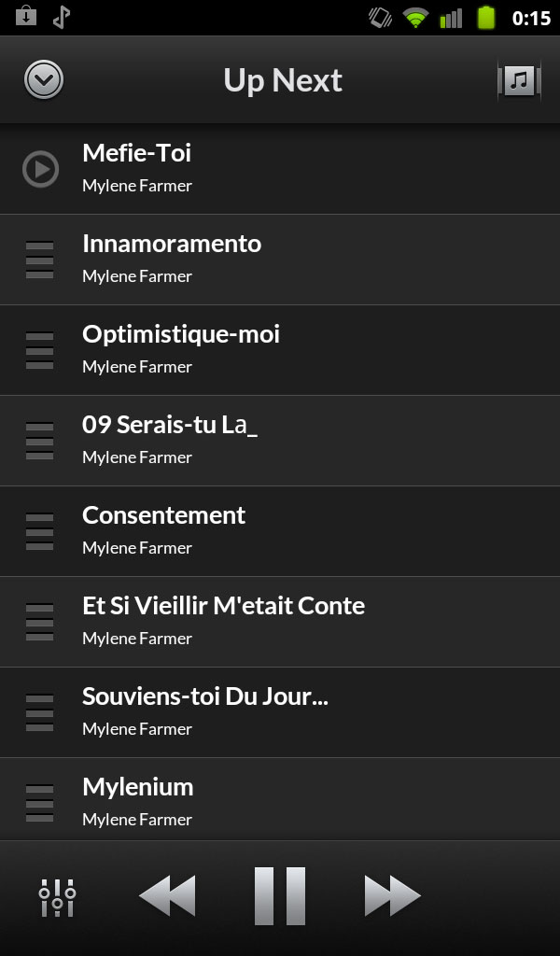Screen dimensions: 560x956
Task: Open the equalizer settings icon
Action: coord(57,897)
